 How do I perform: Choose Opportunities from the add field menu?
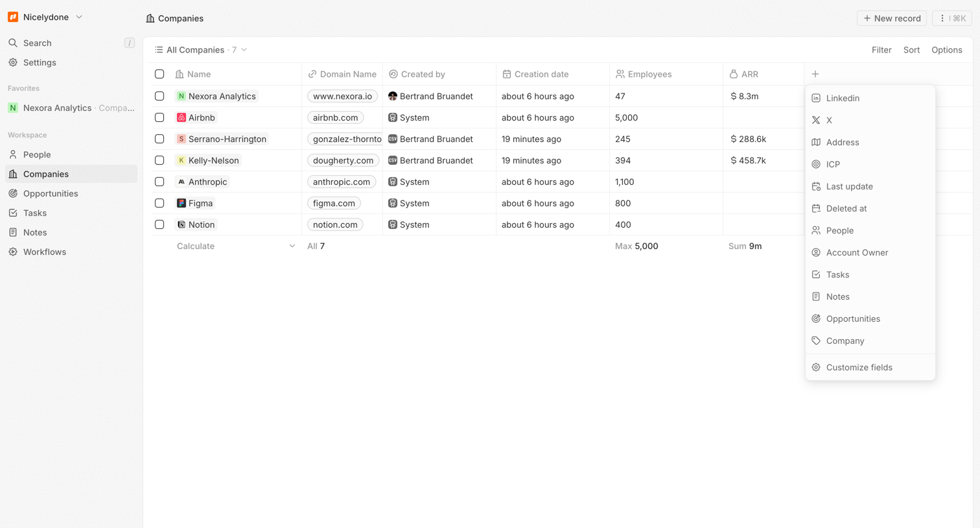point(870,318)
